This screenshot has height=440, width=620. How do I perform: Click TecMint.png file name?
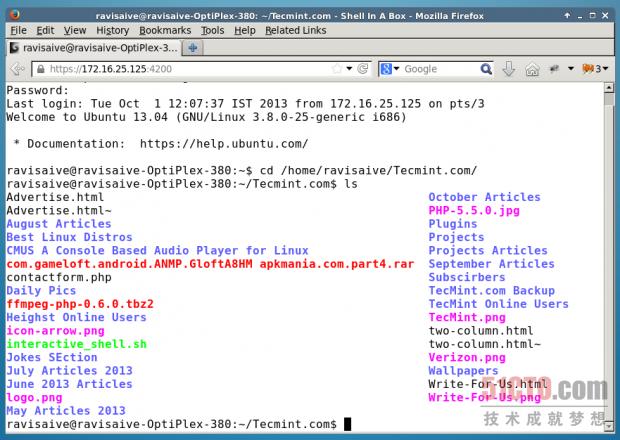[467, 317]
